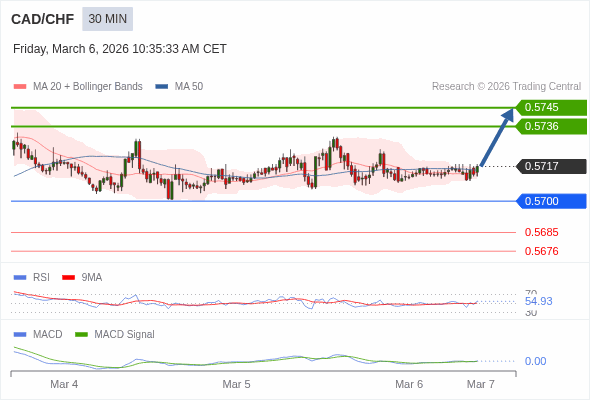Click the Research © 2026 Trading Central credit

(x=506, y=87)
